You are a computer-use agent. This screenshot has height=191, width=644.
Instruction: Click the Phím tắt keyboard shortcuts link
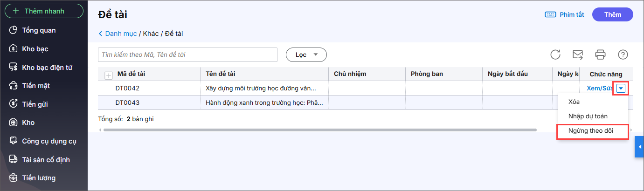[565, 14]
